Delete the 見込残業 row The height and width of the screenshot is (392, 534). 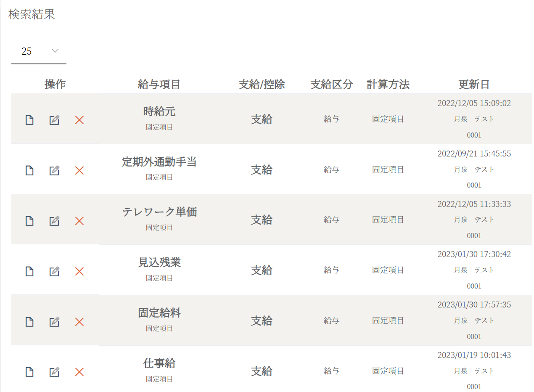pos(79,271)
